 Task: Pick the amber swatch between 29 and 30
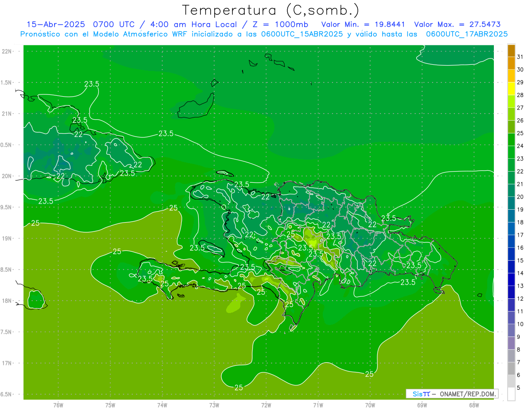tap(511, 76)
